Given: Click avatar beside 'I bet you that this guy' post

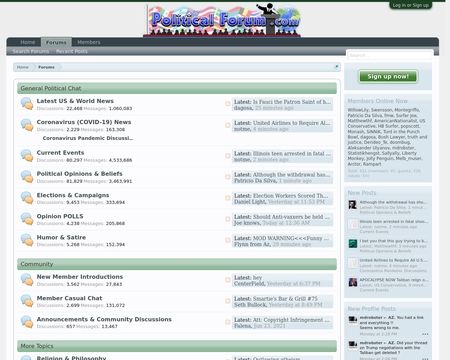Looking at the screenshot, I should [353, 243].
